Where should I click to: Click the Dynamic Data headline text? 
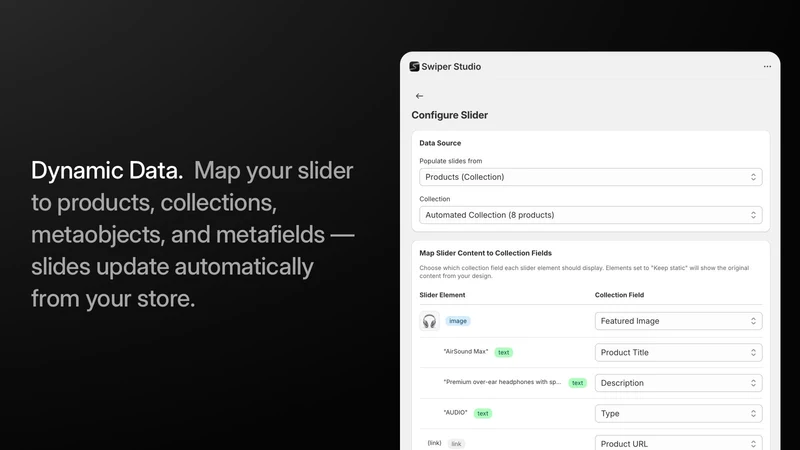tap(107, 170)
